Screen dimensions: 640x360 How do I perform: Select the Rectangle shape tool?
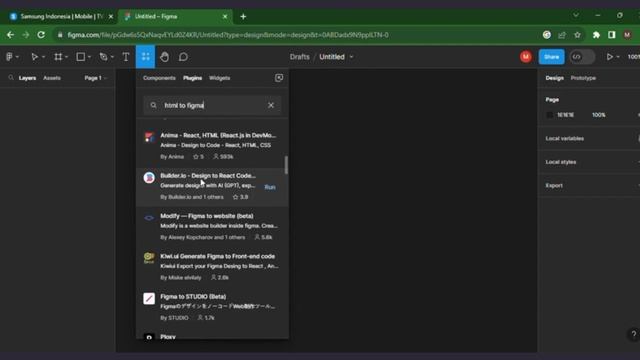(81, 57)
